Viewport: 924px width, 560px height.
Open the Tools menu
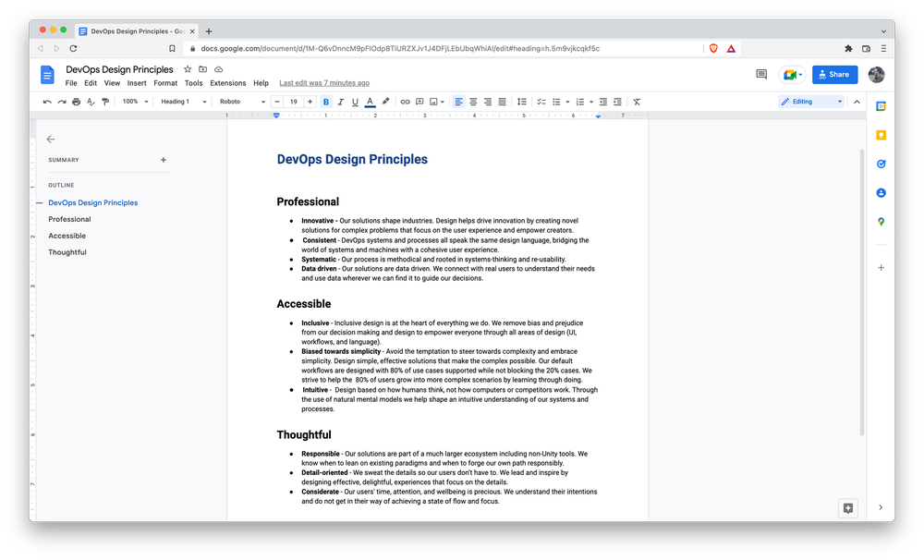(x=193, y=83)
